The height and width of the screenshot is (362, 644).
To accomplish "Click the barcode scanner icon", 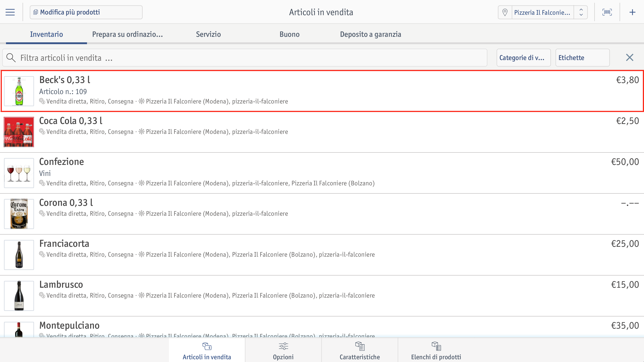I will coord(607,12).
